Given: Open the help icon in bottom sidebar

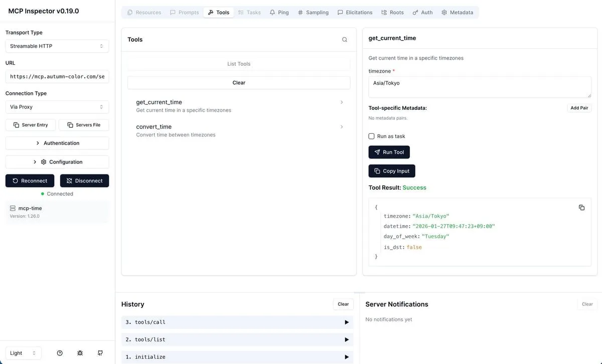Looking at the screenshot, I should coord(60,353).
